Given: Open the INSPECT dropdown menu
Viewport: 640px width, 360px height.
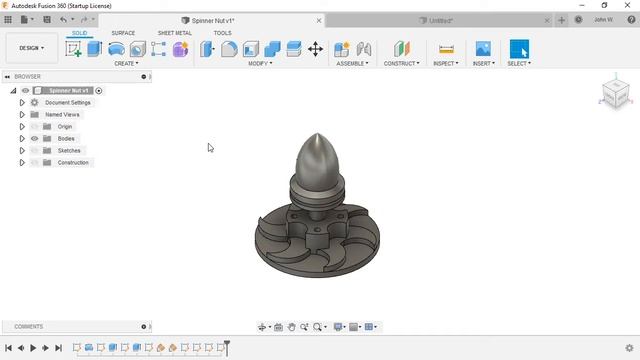Looking at the screenshot, I should (446, 64).
